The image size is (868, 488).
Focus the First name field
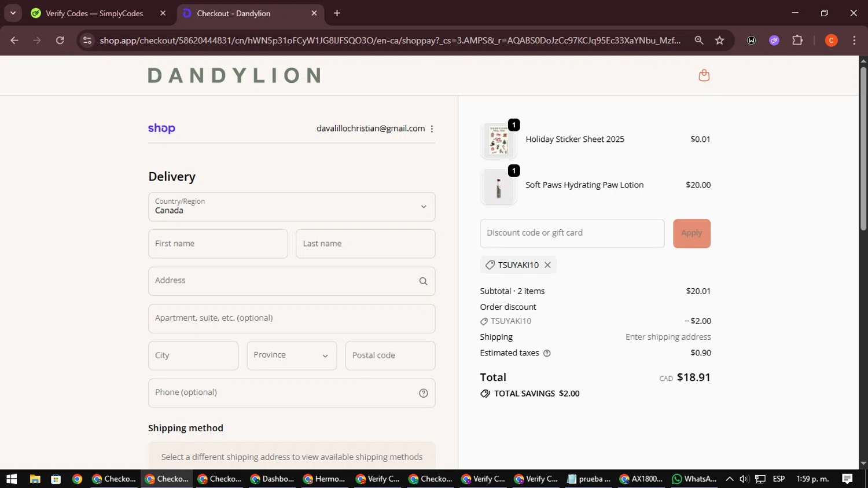pyautogui.click(x=218, y=244)
